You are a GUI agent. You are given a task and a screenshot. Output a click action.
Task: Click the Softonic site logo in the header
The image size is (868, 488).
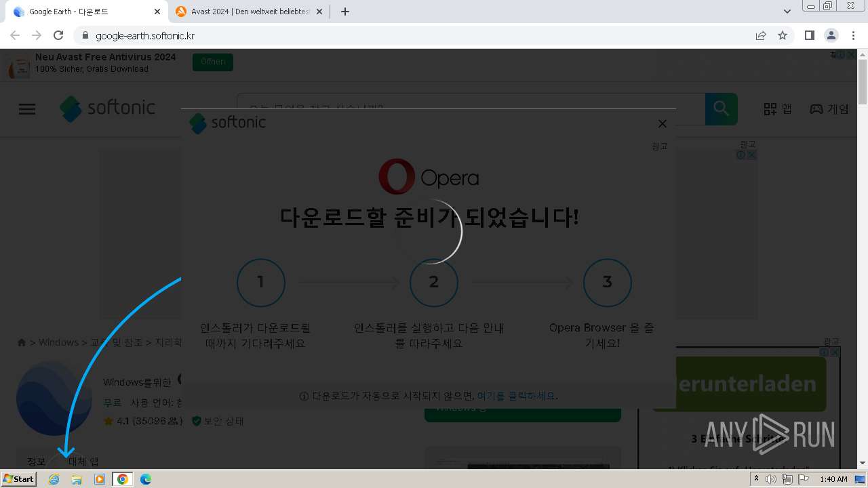click(107, 108)
